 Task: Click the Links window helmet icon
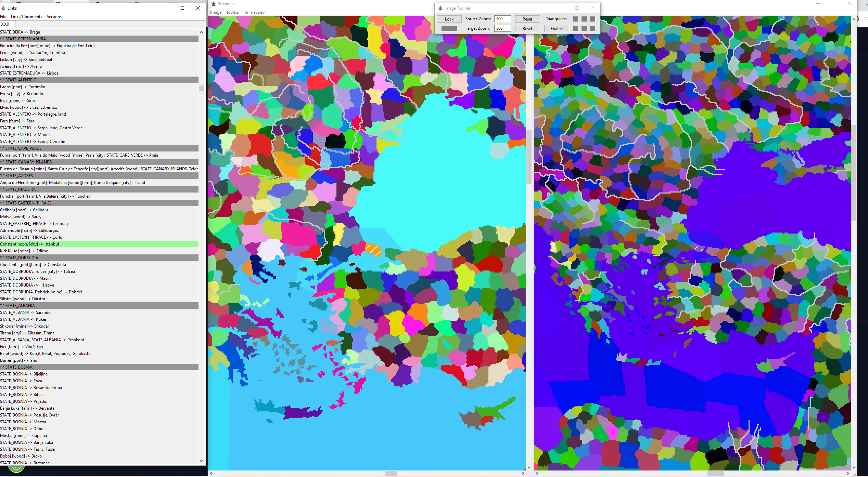tap(3, 8)
